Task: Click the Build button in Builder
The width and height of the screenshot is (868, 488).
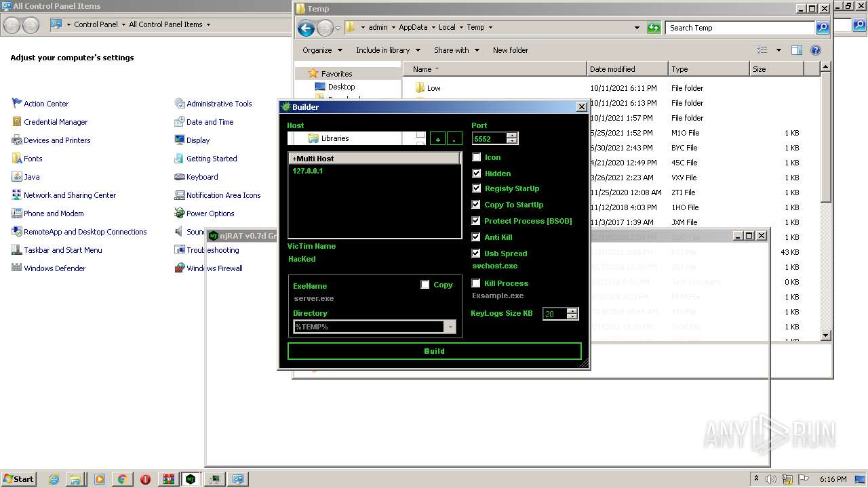Action: [x=434, y=351]
